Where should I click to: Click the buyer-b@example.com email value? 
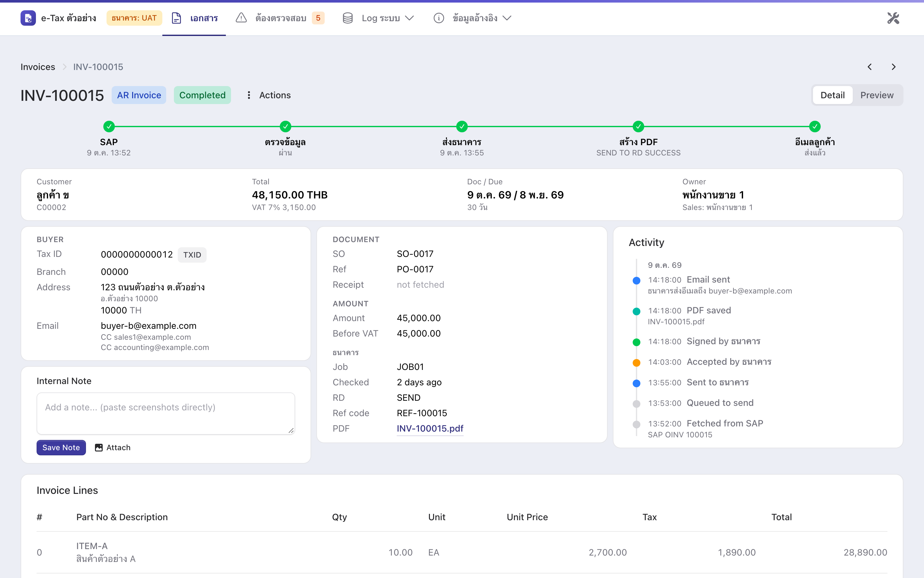[x=149, y=326]
